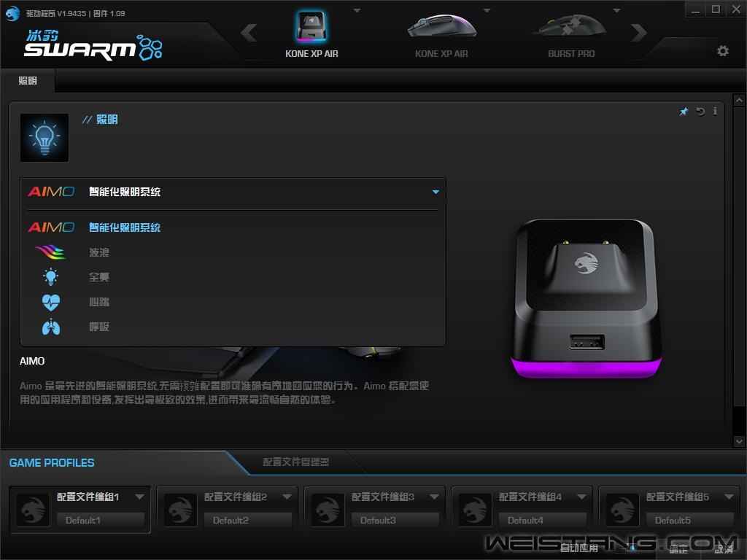The height and width of the screenshot is (560, 747).
Task: Click the Default3 profile name field
Action: point(395,521)
